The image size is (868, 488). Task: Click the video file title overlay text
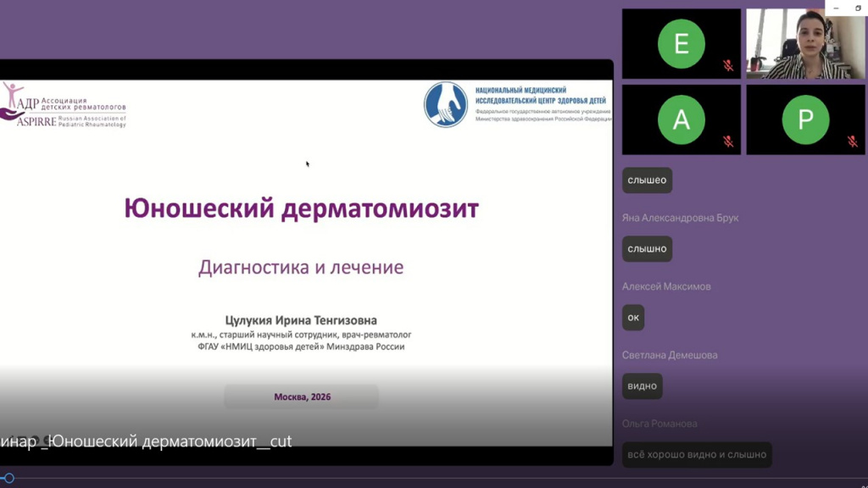146,441
